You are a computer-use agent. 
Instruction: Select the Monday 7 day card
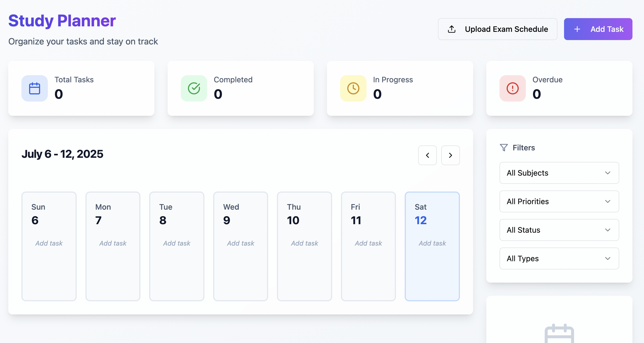coord(113,272)
